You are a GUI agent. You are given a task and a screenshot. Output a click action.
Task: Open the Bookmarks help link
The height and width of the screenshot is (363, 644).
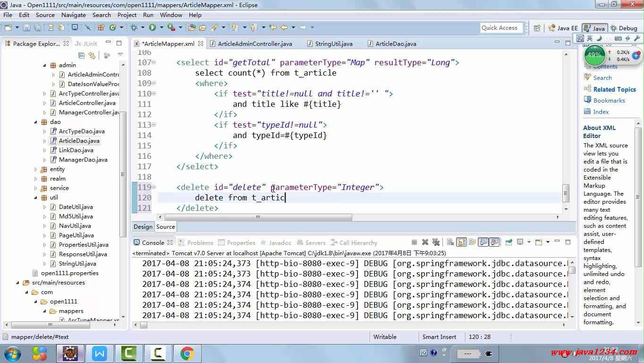point(609,101)
